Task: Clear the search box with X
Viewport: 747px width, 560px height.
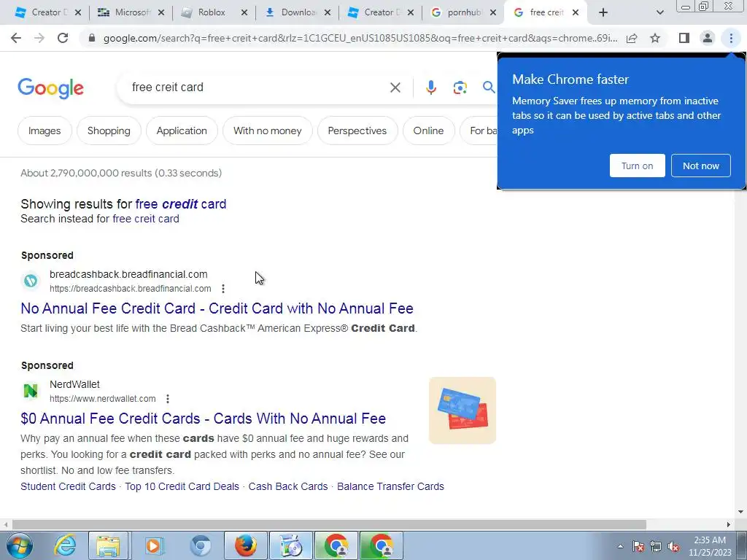Action: [x=395, y=87]
